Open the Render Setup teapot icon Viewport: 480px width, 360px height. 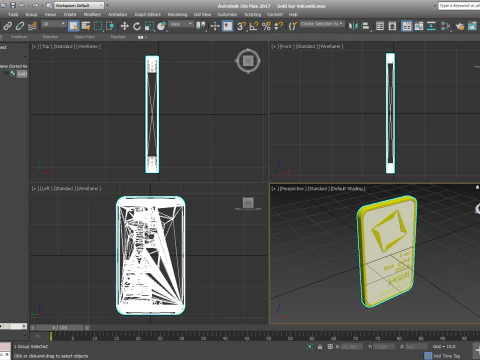pos(460,26)
